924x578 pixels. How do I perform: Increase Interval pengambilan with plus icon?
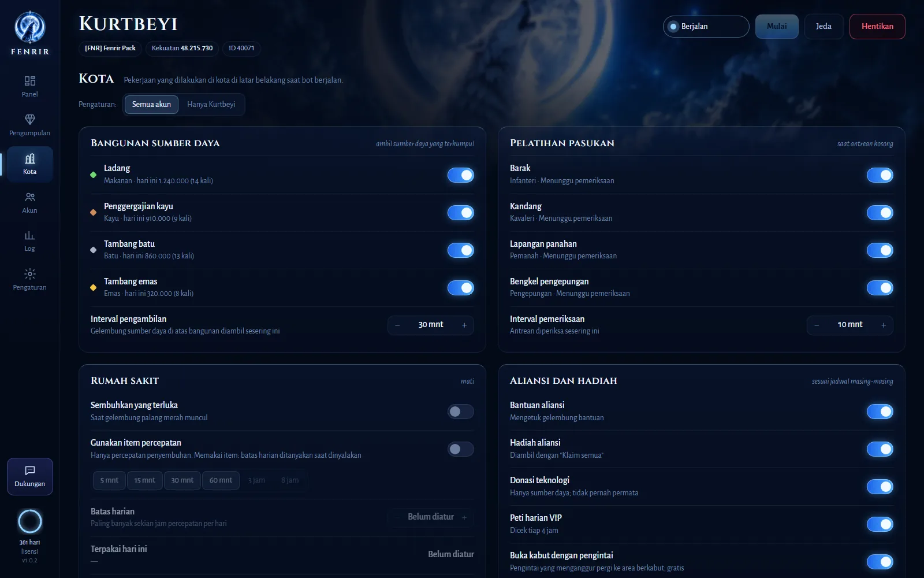coord(464,325)
